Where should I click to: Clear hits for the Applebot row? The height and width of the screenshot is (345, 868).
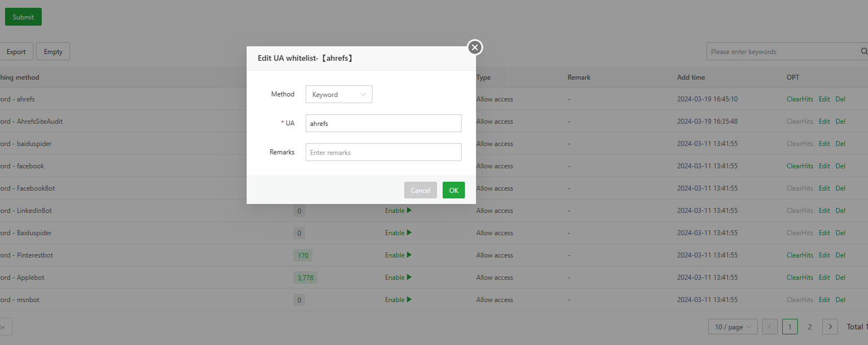point(800,278)
